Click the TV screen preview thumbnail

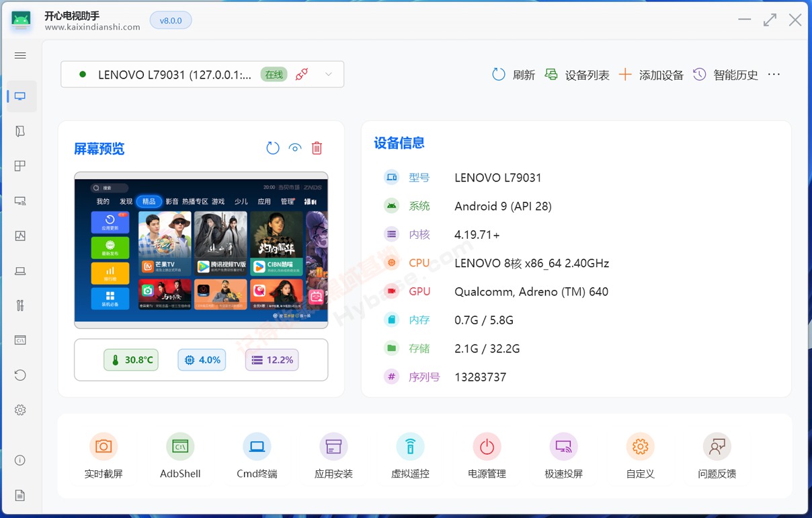click(201, 250)
